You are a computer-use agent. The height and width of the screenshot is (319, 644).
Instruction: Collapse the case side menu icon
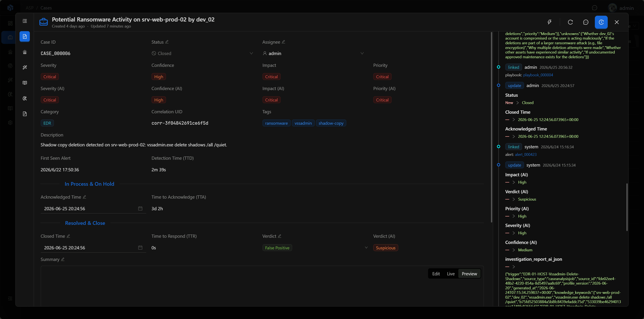[25, 21]
